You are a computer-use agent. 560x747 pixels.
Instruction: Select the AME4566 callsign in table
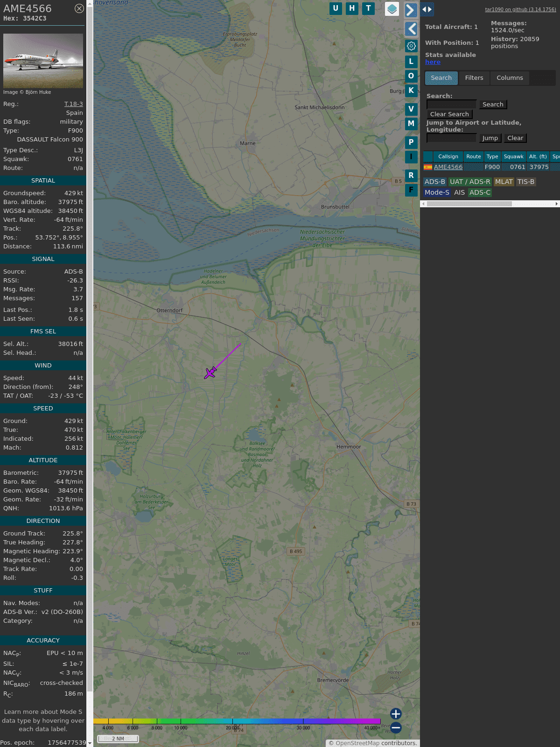click(448, 167)
